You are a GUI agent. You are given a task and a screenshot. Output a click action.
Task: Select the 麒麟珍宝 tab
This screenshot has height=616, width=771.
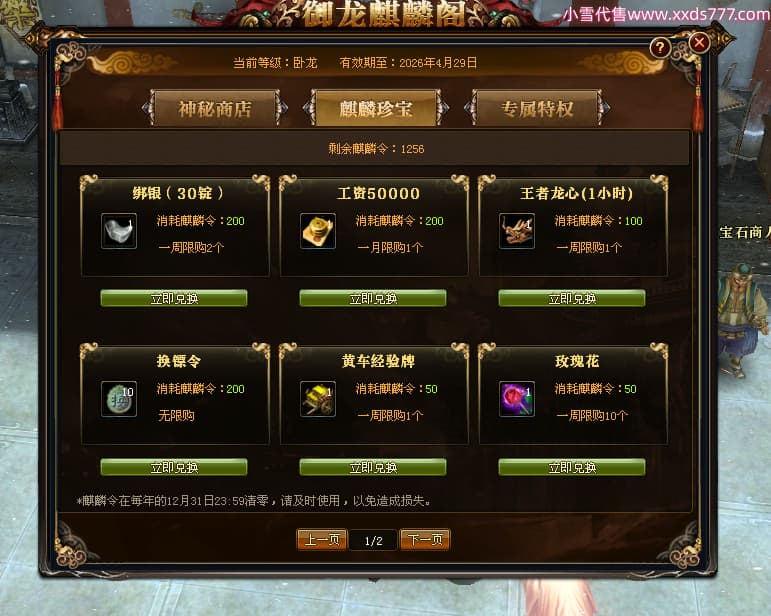tap(376, 108)
